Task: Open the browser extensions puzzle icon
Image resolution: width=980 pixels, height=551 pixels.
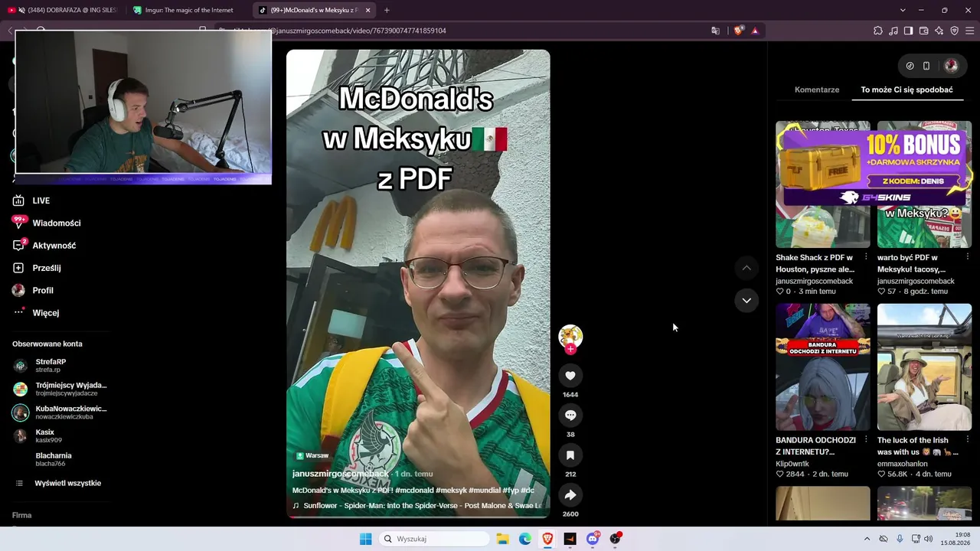Action: [x=878, y=31]
